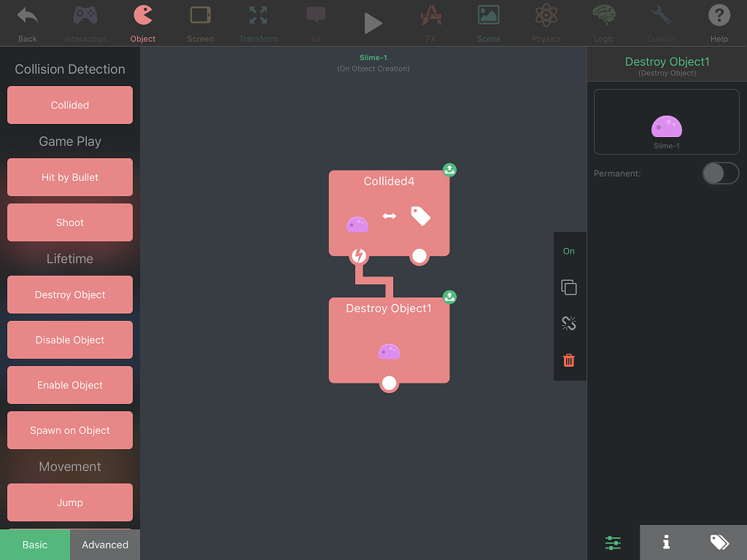
Task: Open the Screen category
Action: (200, 23)
